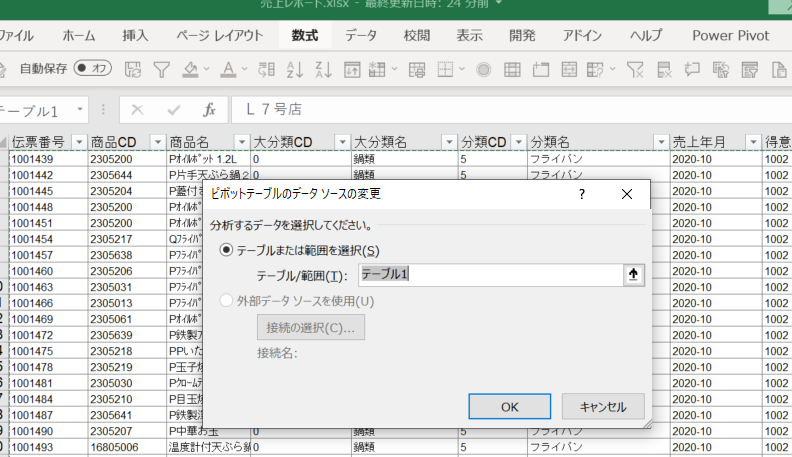Open the 大分類CD column filter dropdown
The height and width of the screenshot is (457, 792).
click(342, 142)
